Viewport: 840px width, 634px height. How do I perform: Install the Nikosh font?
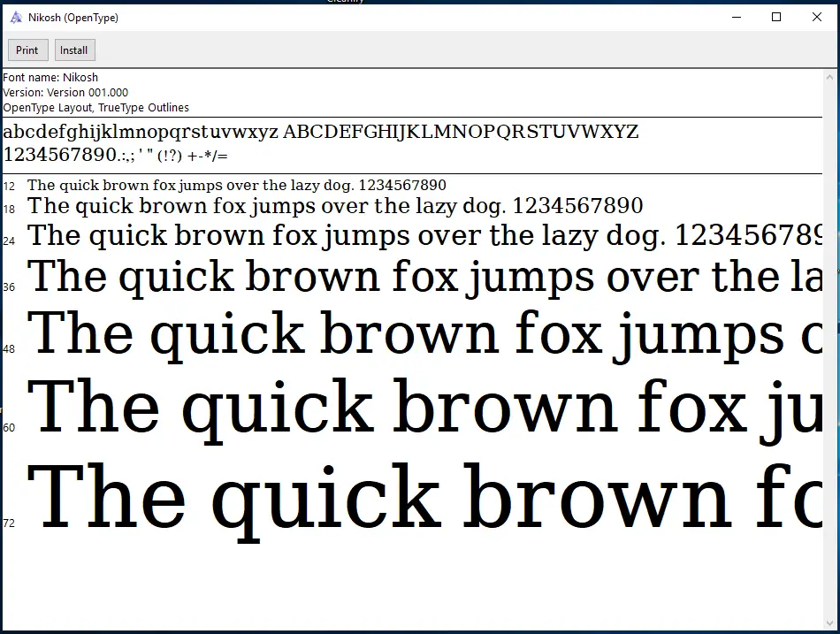tap(74, 50)
